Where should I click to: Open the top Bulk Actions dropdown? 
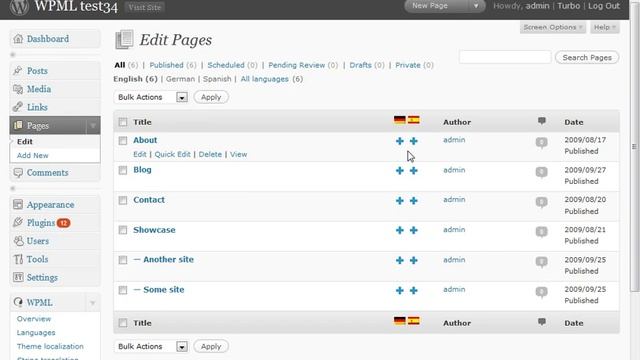pos(151,97)
